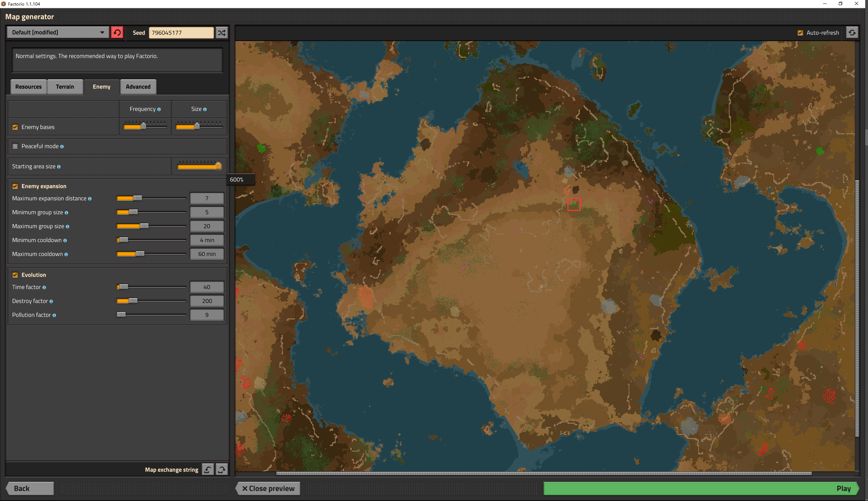Select the Enemy tab

tap(102, 87)
